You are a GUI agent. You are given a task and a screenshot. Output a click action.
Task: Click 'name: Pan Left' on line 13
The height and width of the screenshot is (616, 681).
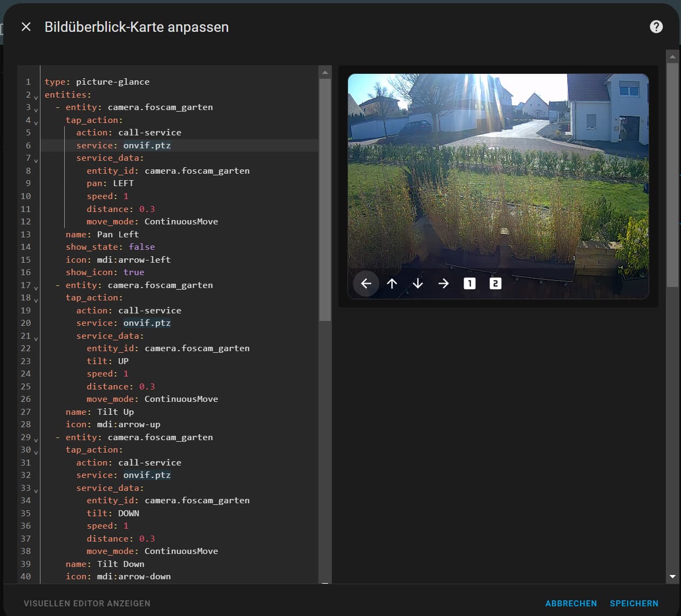102,234
